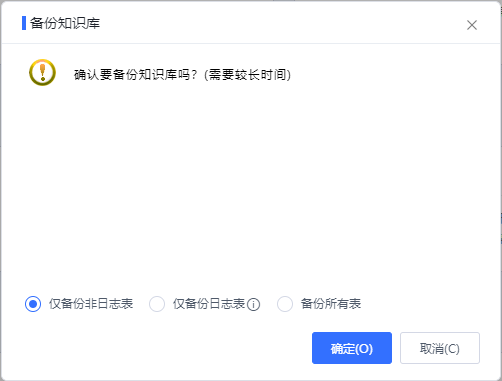Click the 仅备份日志表 label text
Image resolution: width=502 pixels, height=381 pixels.
coord(209,304)
